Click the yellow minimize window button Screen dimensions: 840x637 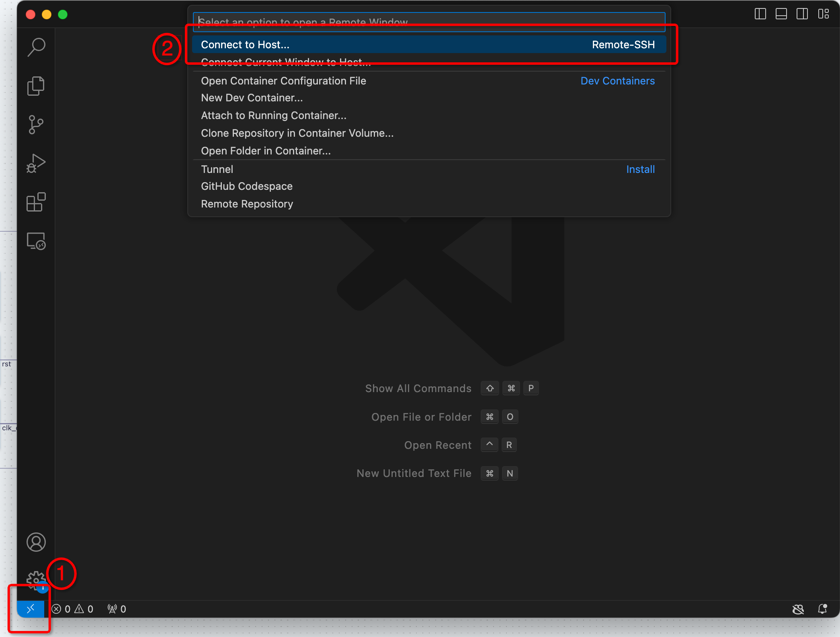pos(47,14)
